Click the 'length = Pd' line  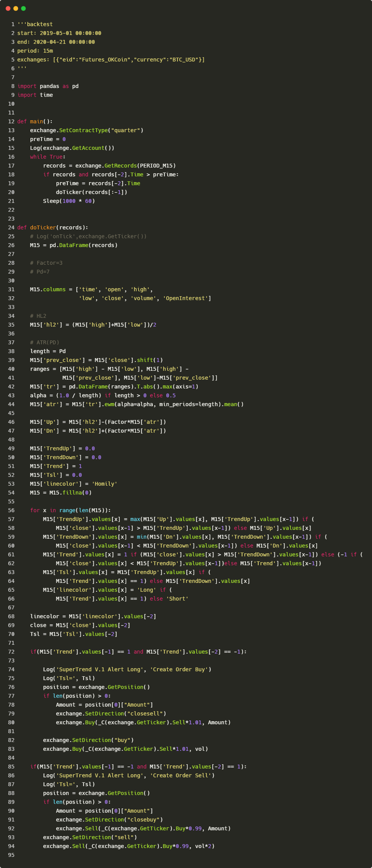48,351
